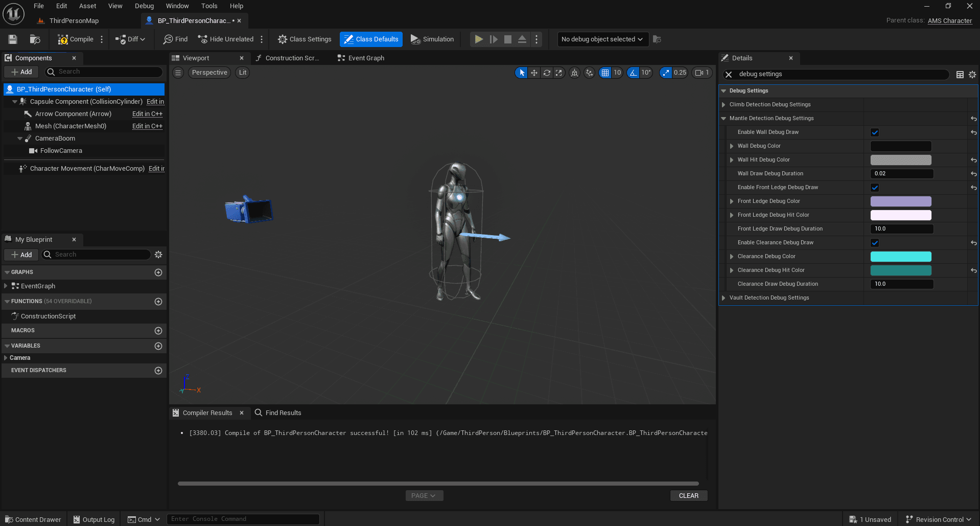Click Edit in C++ for Mesh component

coord(147,126)
